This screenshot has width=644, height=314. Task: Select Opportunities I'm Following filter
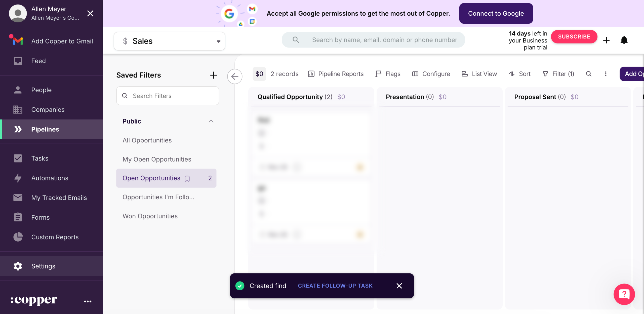point(166,197)
